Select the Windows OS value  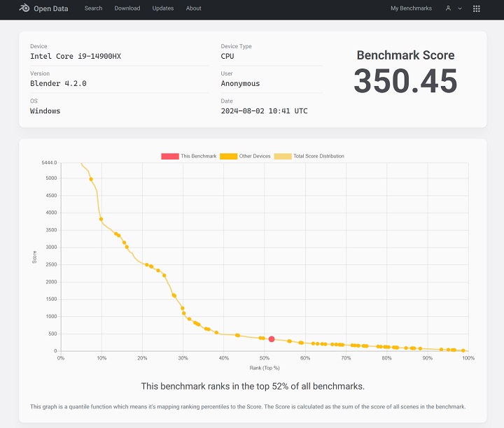point(45,110)
